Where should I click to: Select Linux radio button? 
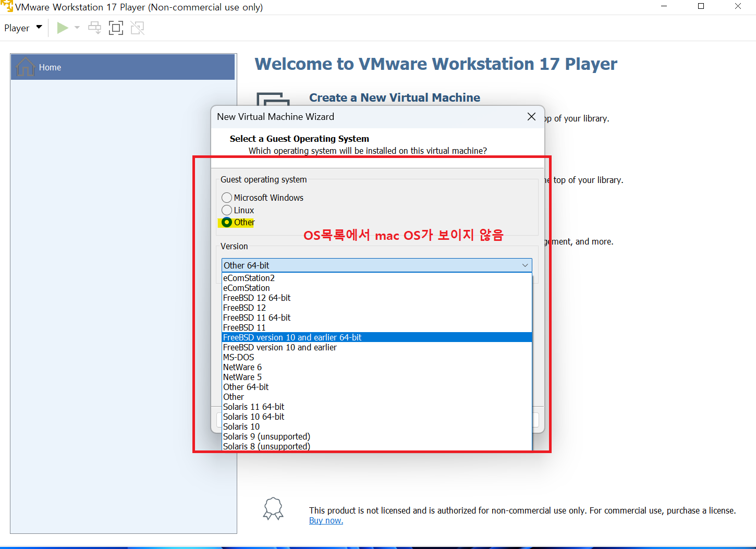227,210
